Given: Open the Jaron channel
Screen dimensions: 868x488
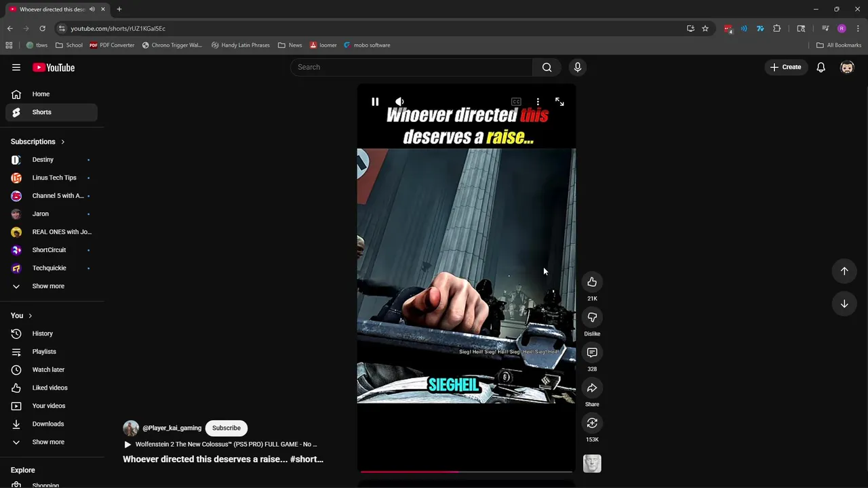Looking at the screenshot, I should [x=52, y=213].
